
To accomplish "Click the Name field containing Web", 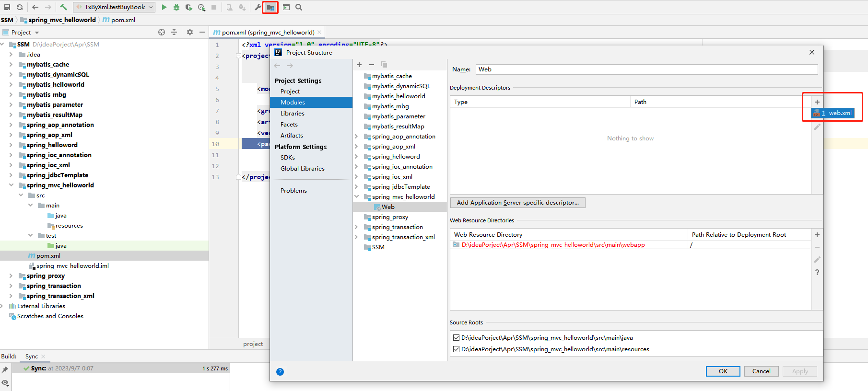I will tap(646, 69).
